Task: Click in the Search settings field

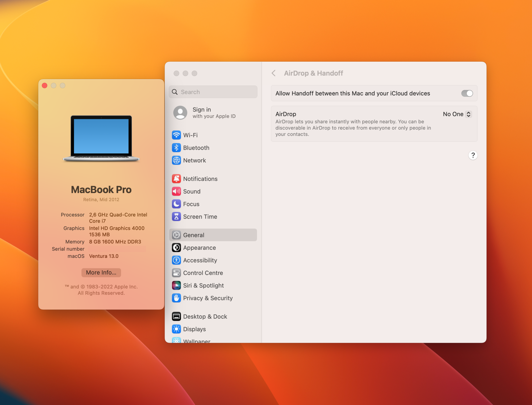Action: point(213,92)
